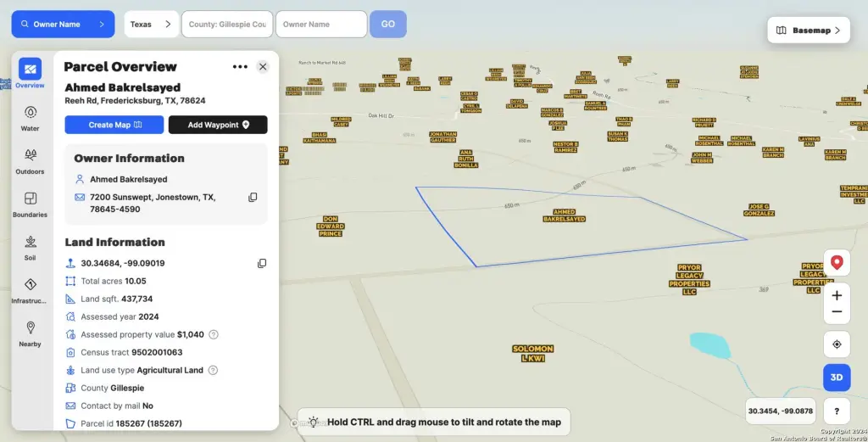Viewport: 868px width, 442px height.
Task: Open the Water sidebar tab
Action: [30, 117]
